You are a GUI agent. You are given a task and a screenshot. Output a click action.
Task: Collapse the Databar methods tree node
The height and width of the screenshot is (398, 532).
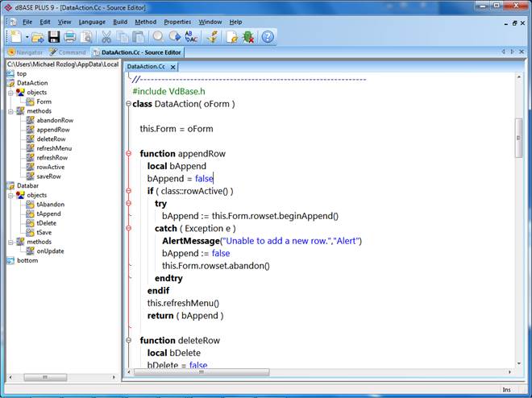point(10,242)
